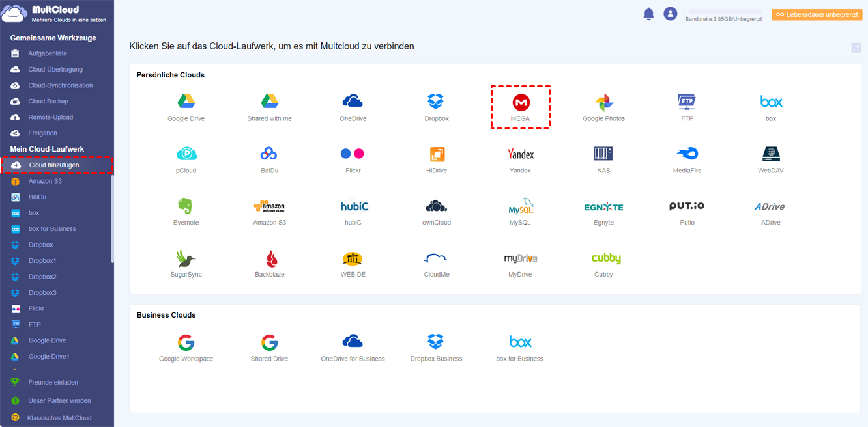
Task: Select box under personal clouds
Action: [771, 102]
